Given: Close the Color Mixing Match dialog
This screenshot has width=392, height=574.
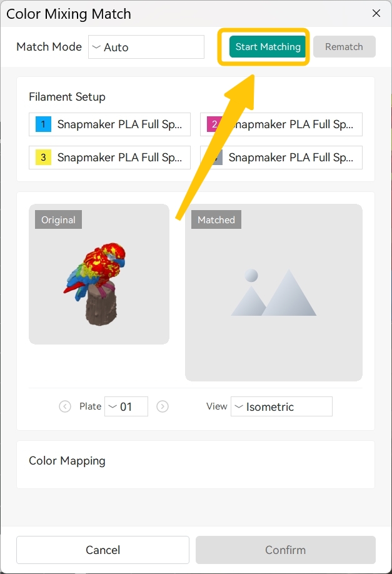Looking at the screenshot, I should pyautogui.click(x=376, y=13).
